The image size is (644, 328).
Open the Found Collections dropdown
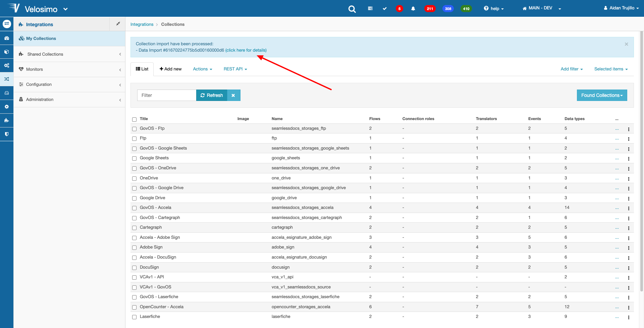coord(602,95)
